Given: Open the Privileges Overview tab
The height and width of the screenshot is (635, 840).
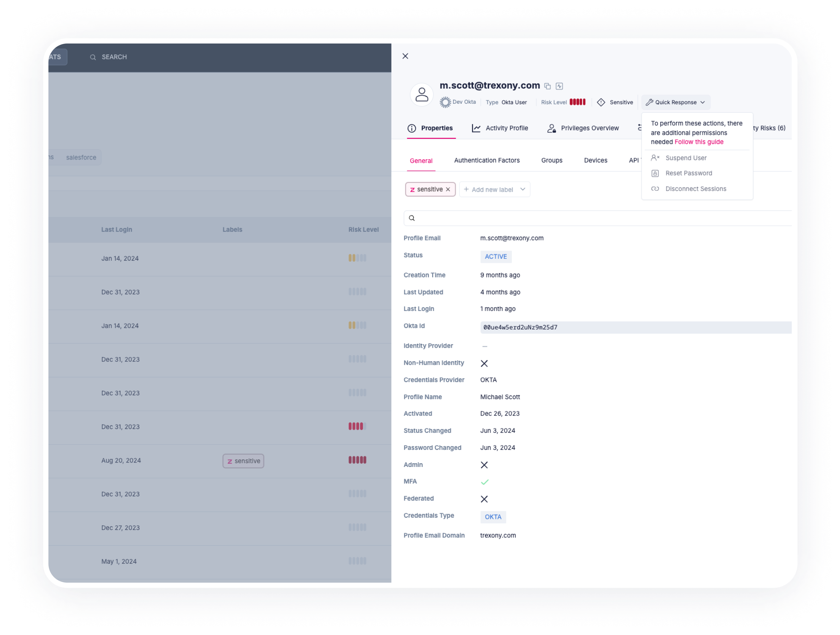Looking at the screenshot, I should [x=583, y=128].
